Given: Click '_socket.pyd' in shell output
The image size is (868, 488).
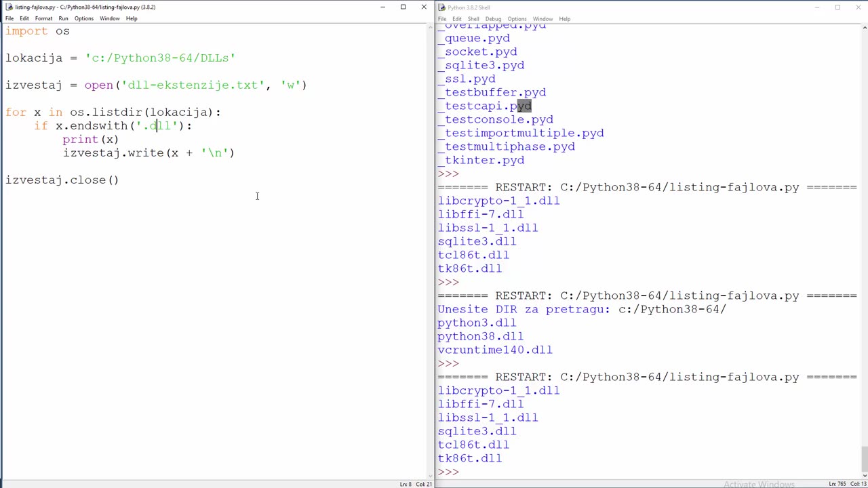Looking at the screenshot, I should [477, 52].
